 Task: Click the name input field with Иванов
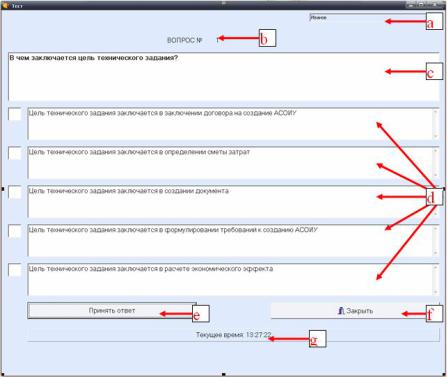click(x=368, y=18)
